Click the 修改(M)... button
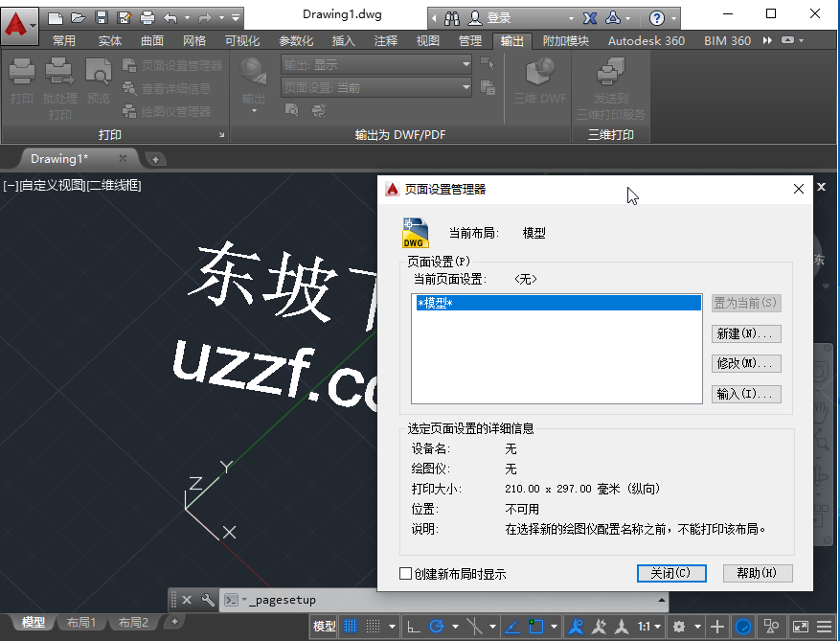 pos(746,363)
